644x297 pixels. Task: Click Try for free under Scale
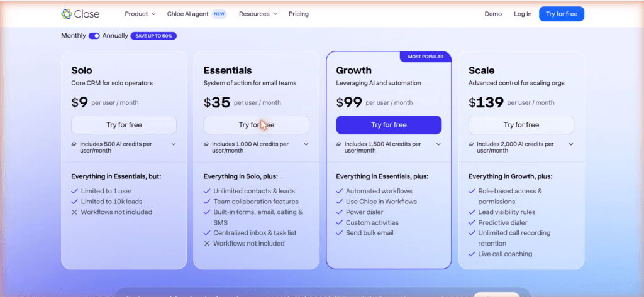point(521,125)
